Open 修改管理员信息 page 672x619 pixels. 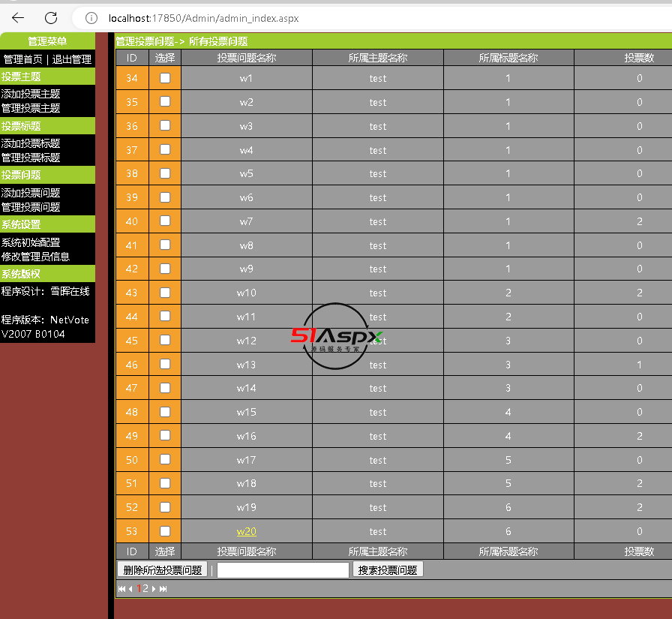(x=35, y=257)
